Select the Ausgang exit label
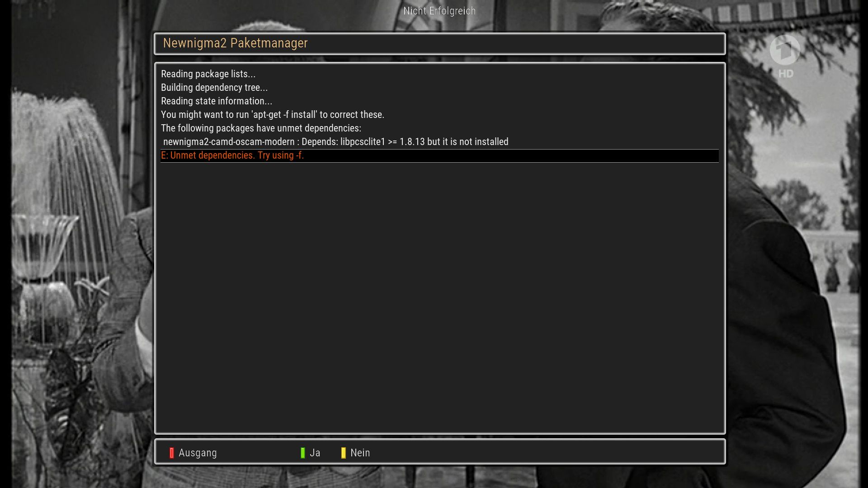Viewport: 868px width, 488px height. [x=198, y=453]
